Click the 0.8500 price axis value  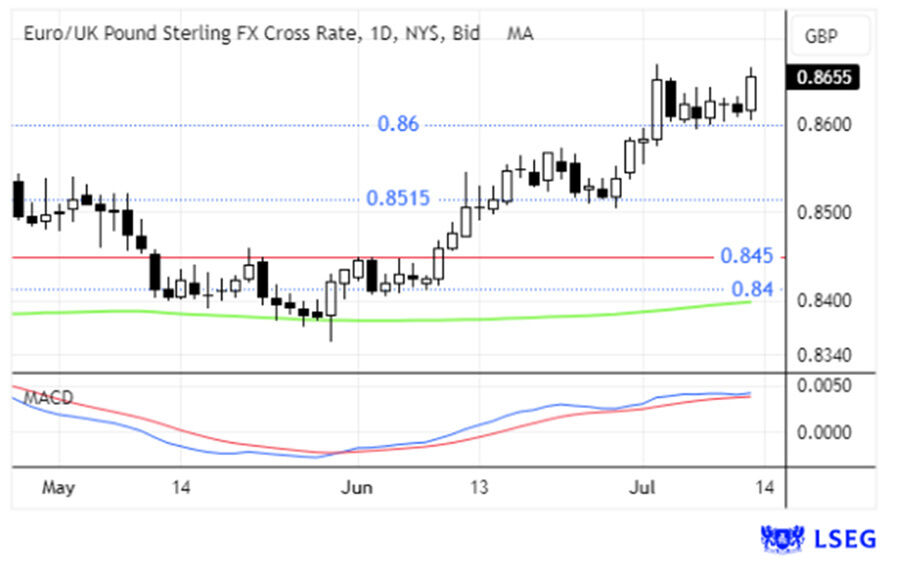[x=824, y=212]
